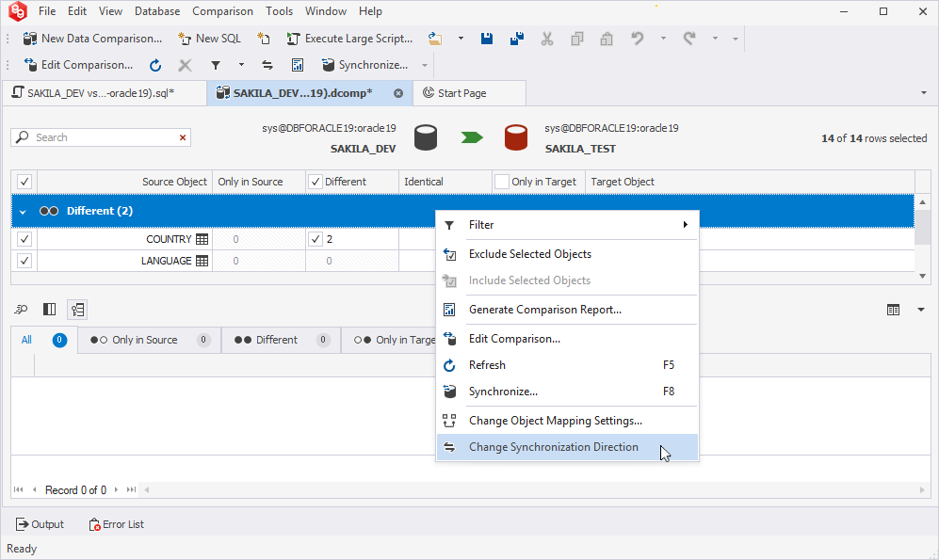
Task: Select the Only in Source records tab
Action: 149,340
